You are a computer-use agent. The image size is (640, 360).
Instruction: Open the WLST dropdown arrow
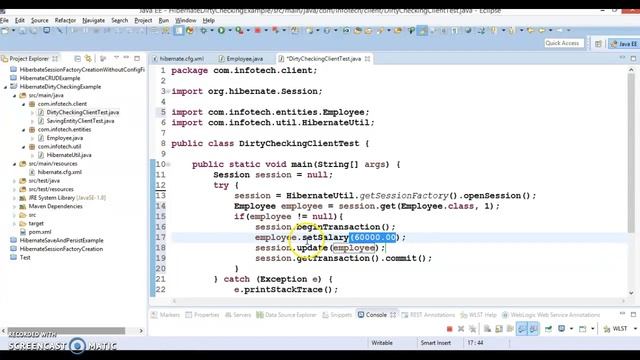coord(635,329)
